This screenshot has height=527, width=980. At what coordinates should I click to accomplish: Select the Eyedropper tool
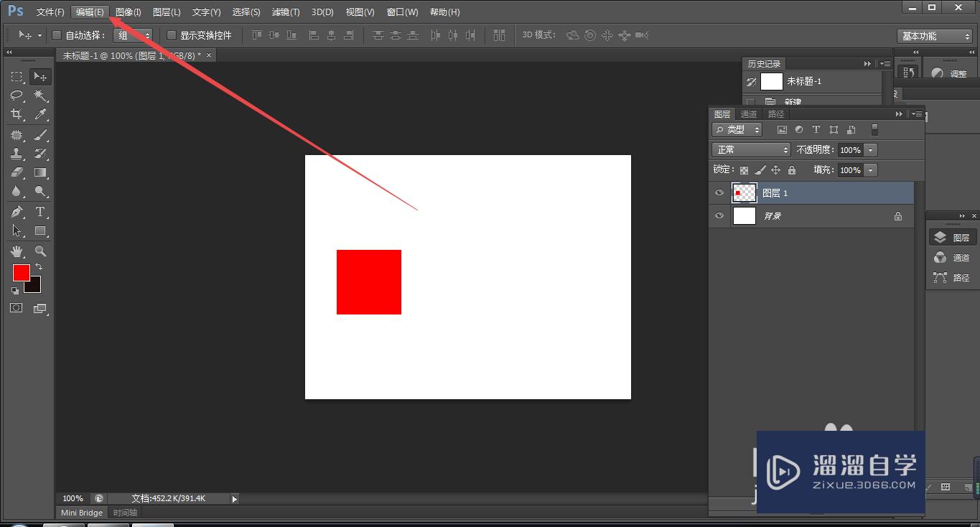[x=40, y=114]
